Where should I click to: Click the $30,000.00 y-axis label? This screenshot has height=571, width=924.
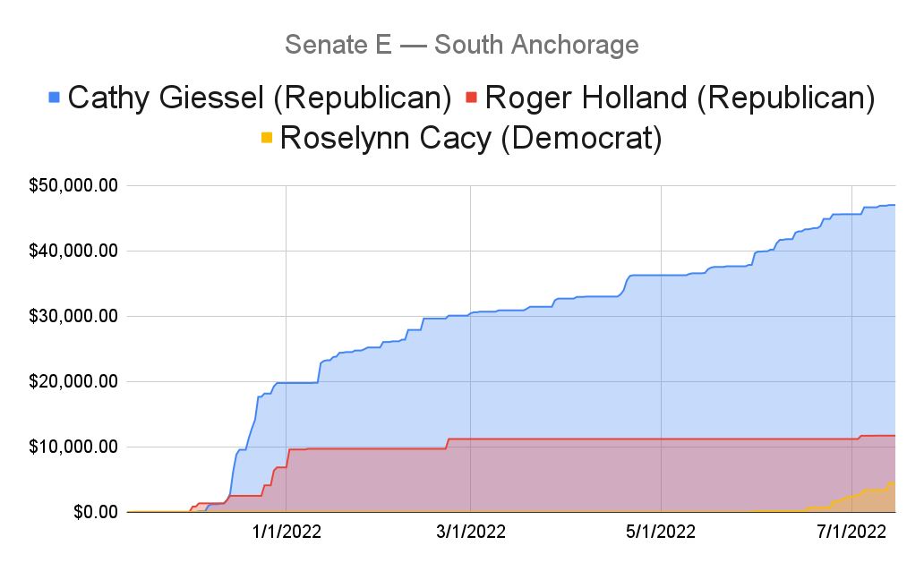click(73, 317)
